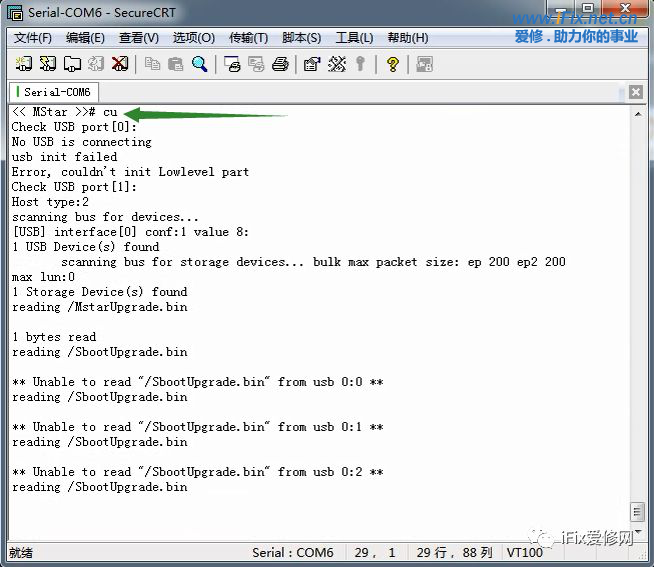Open Quick Connect from the toolbar
This screenshot has height=567, width=654.
click(x=48, y=64)
